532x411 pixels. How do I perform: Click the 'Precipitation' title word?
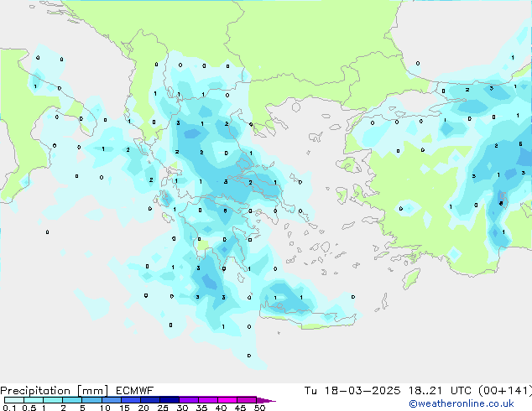pos(35,391)
